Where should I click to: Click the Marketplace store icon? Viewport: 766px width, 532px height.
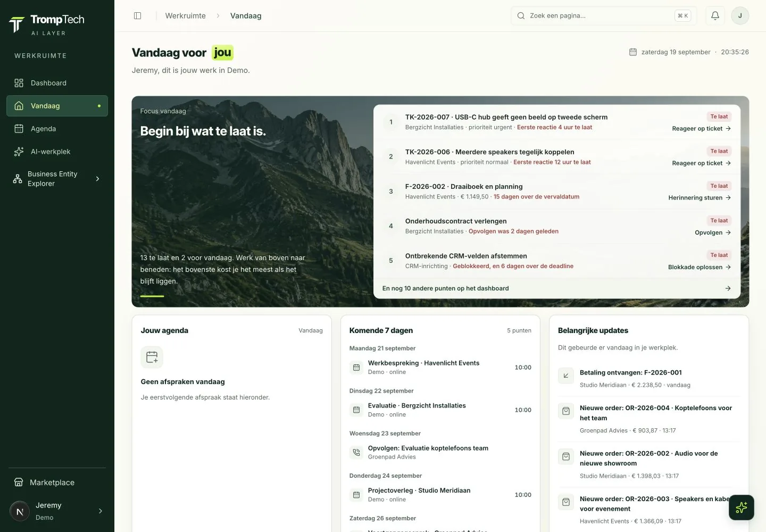19,483
